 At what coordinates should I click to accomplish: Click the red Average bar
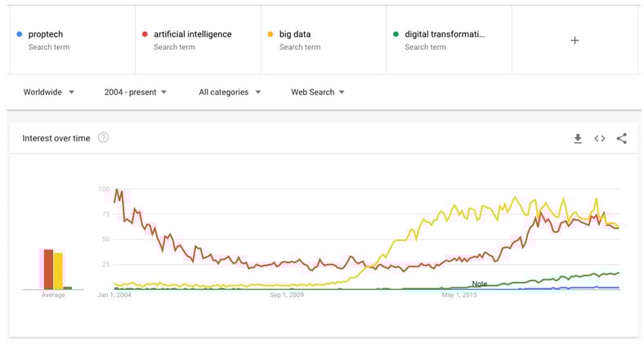point(48,270)
